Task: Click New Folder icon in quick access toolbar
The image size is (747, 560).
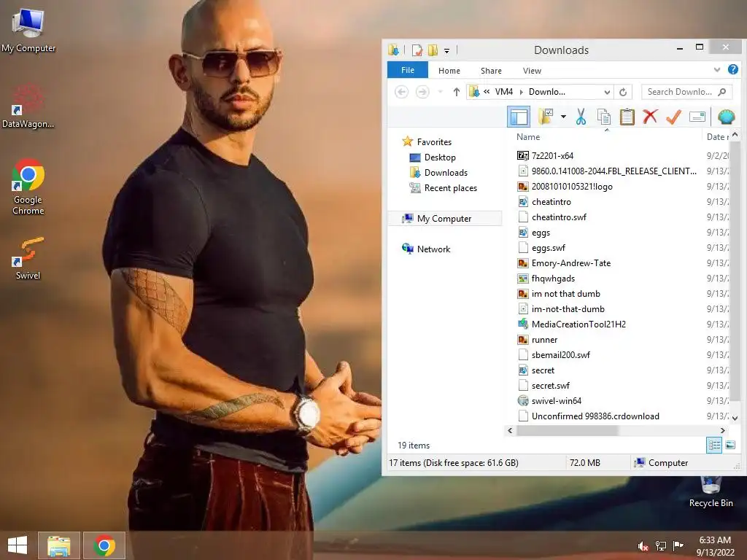Action: [x=433, y=50]
